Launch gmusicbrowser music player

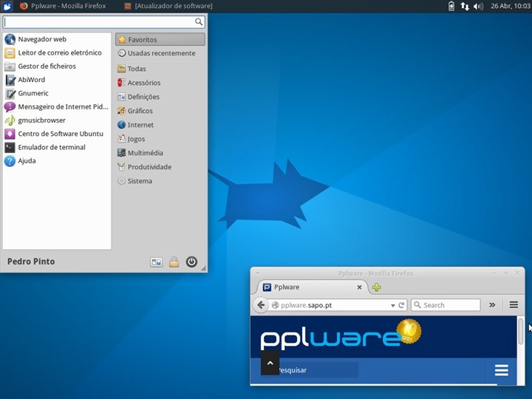tap(57, 120)
